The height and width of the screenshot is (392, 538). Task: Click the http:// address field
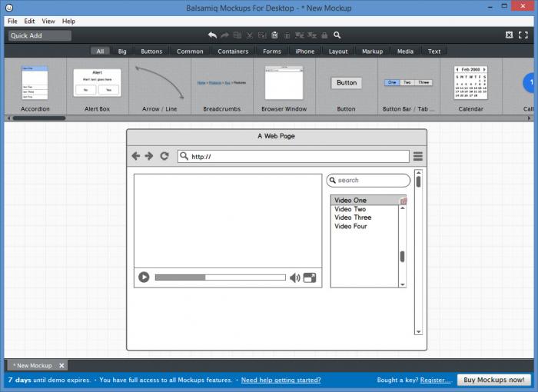click(294, 157)
